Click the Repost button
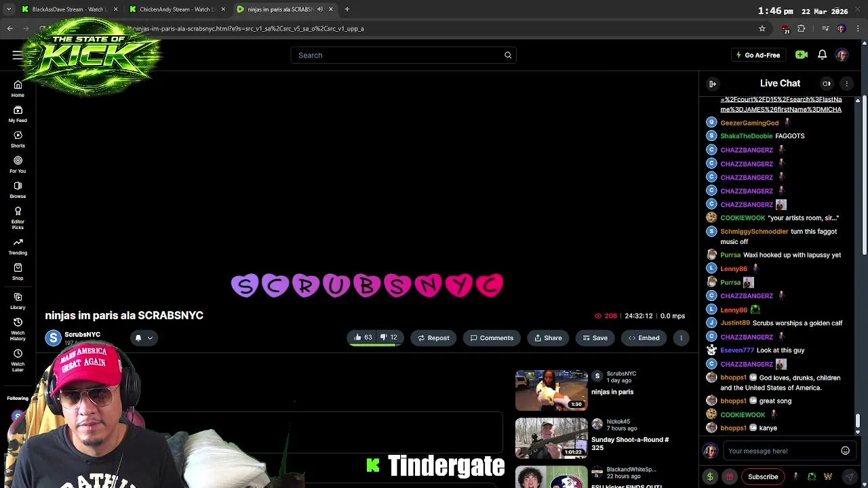This screenshot has height=488, width=868. [433, 338]
